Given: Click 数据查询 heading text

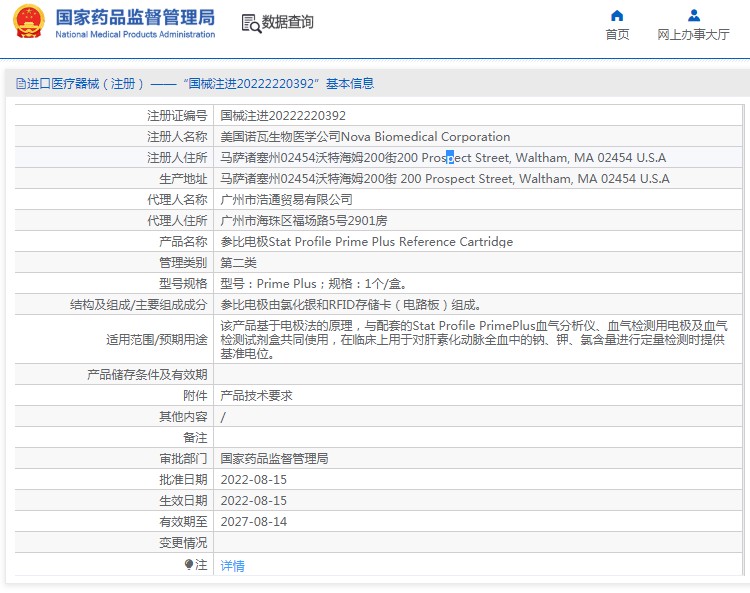Looking at the screenshot, I should point(287,22).
